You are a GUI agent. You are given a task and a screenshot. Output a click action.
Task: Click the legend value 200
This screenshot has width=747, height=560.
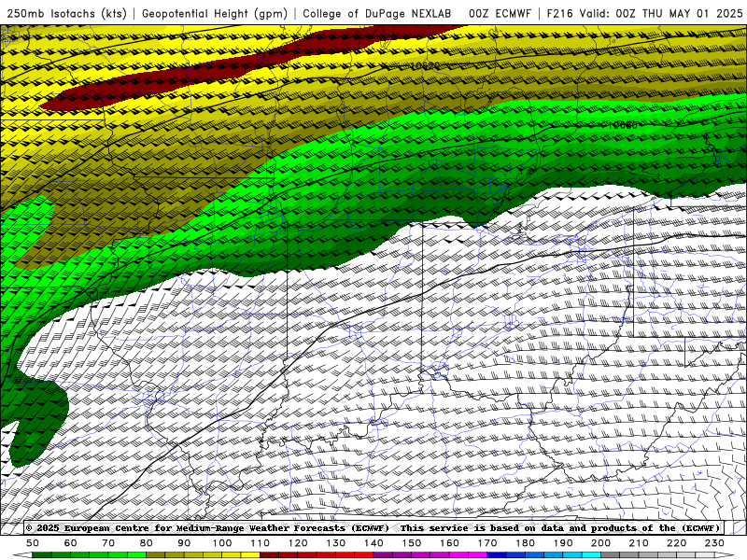600,543
